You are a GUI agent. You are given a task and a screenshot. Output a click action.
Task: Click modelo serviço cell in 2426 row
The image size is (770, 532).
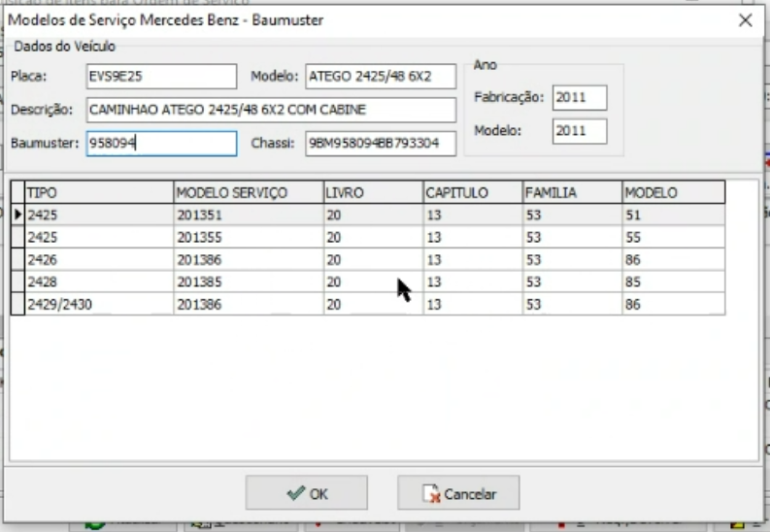249,259
